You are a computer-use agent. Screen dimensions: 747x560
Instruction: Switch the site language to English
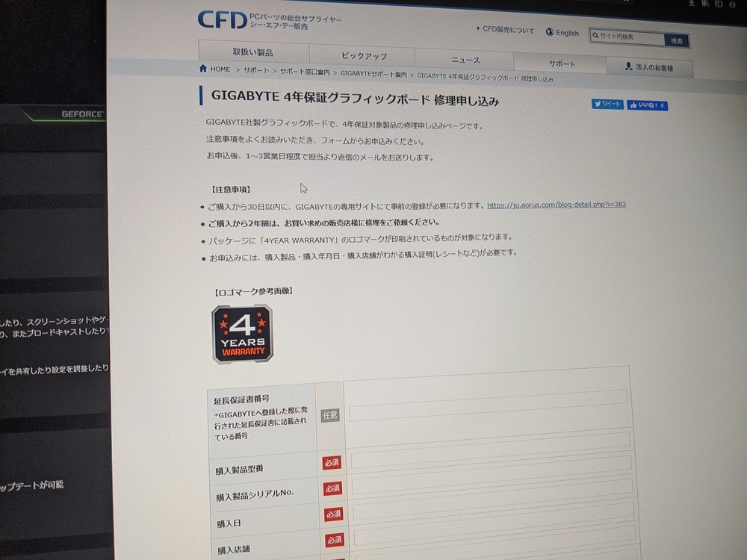coord(567,33)
